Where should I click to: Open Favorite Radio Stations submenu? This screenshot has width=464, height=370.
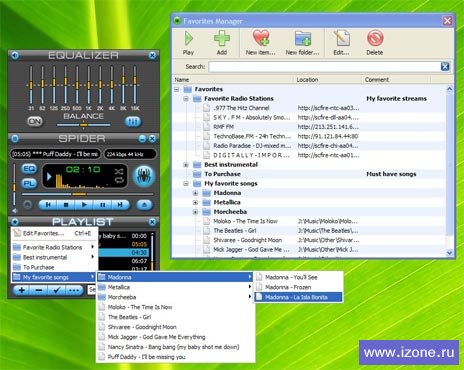click(55, 247)
